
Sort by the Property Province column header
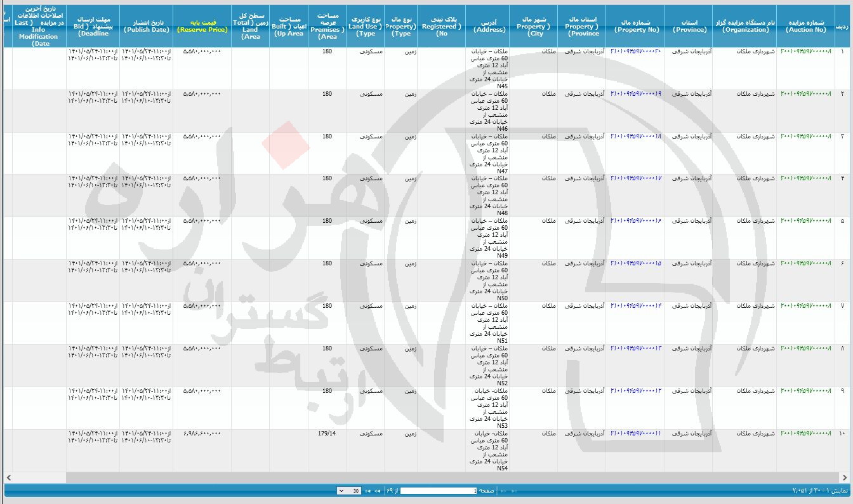click(x=581, y=26)
